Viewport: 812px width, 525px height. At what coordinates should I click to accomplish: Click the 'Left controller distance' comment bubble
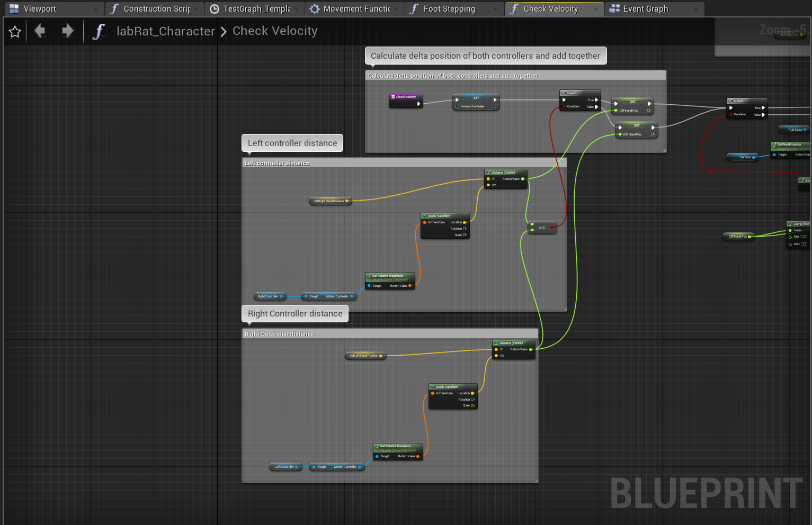pos(292,143)
